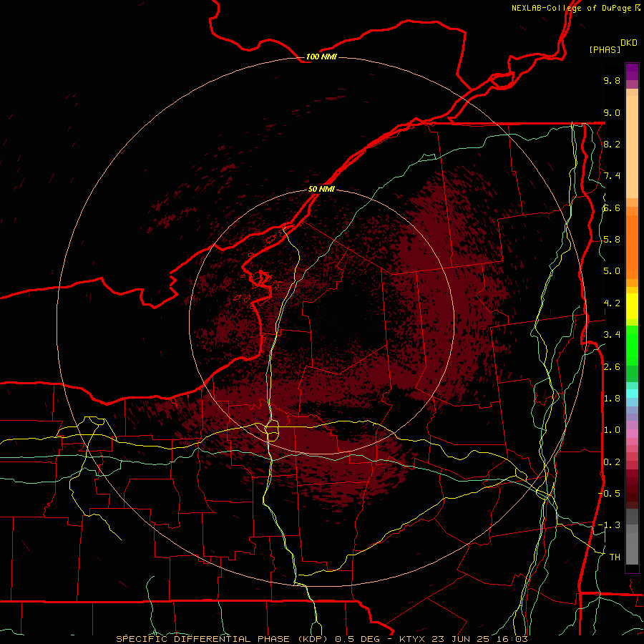Click the 100 NMI range ring label
Image resolution: width=644 pixels, height=644 pixels.
pyautogui.click(x=321, y=57)
